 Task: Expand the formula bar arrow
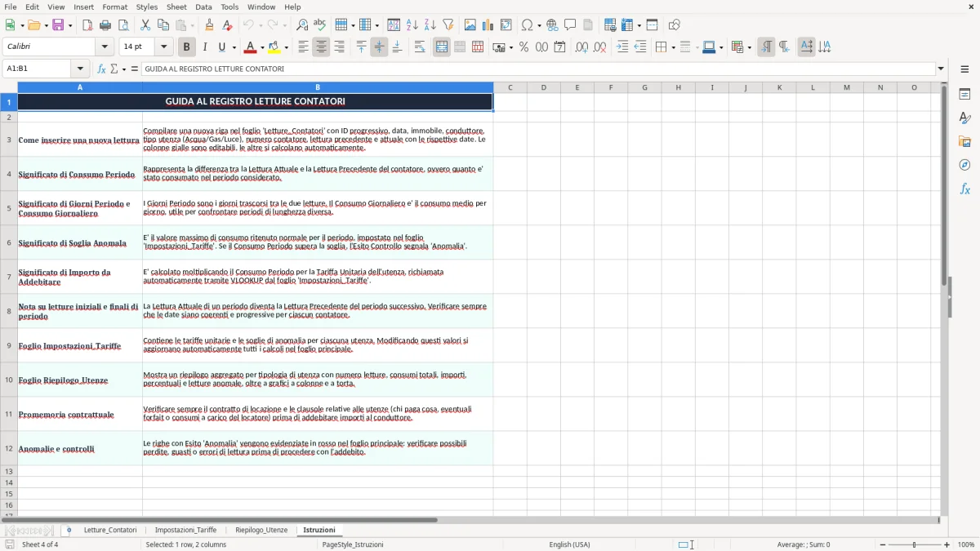941,69
